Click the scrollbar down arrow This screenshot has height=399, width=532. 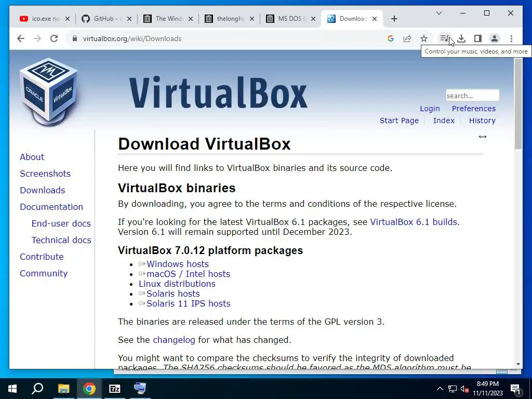point(518,364)
